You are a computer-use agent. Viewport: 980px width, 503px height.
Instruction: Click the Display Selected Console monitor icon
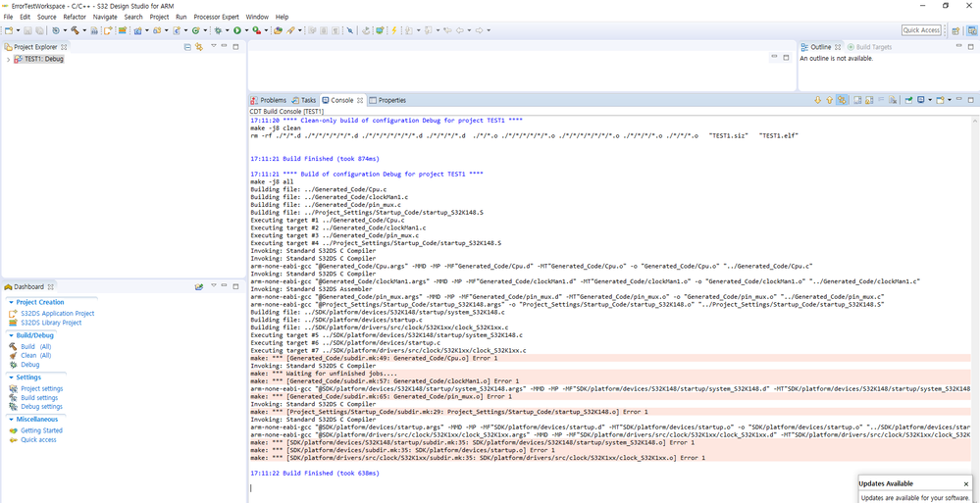(920, 99)
